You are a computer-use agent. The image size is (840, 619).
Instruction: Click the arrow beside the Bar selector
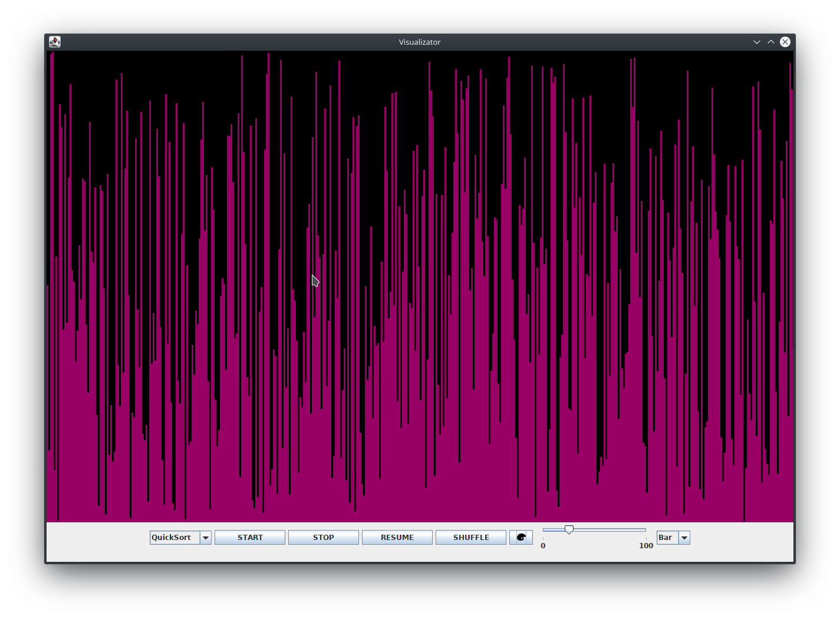pos(683,537)
